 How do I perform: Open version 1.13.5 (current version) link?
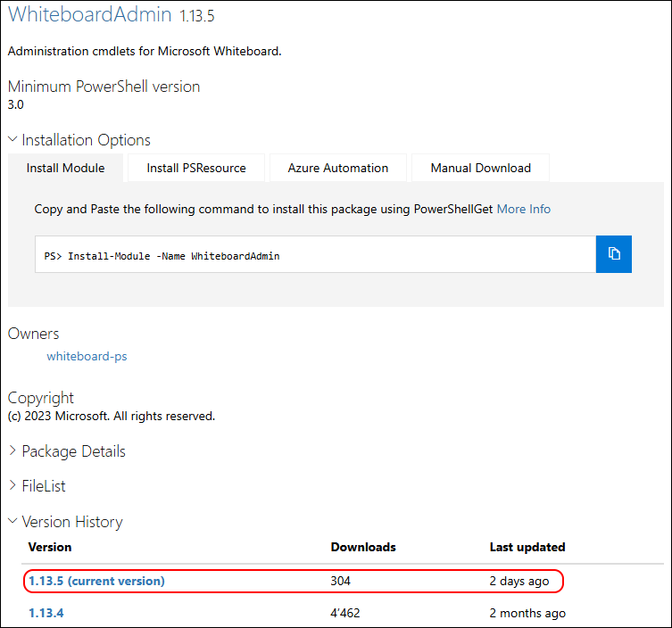pos(97,581)
